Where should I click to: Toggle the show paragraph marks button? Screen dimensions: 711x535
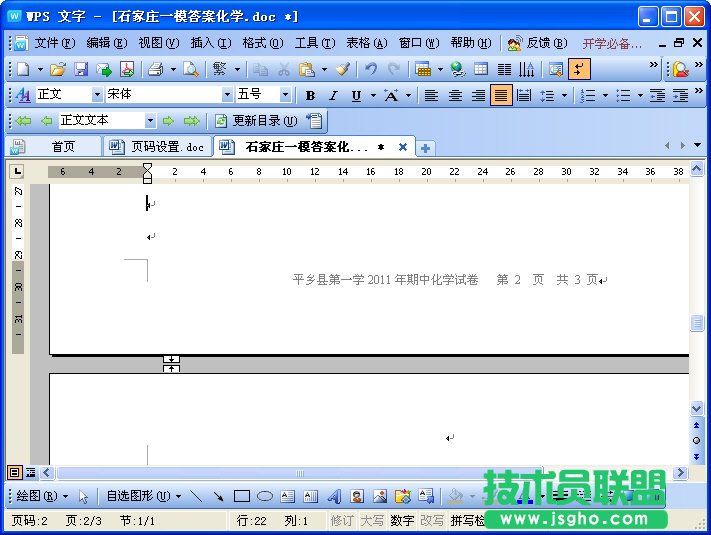tap(579, 69)
